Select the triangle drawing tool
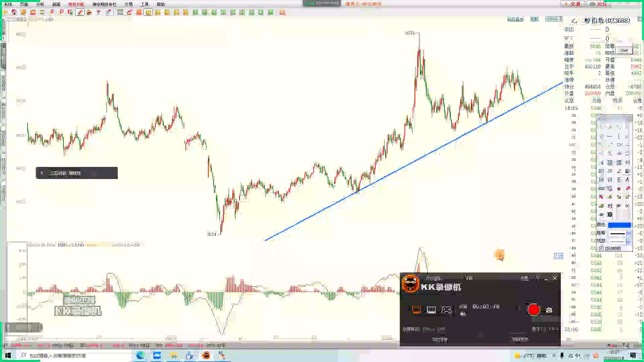This screenshot has height=362, width=644. click(x=628, y=145)
